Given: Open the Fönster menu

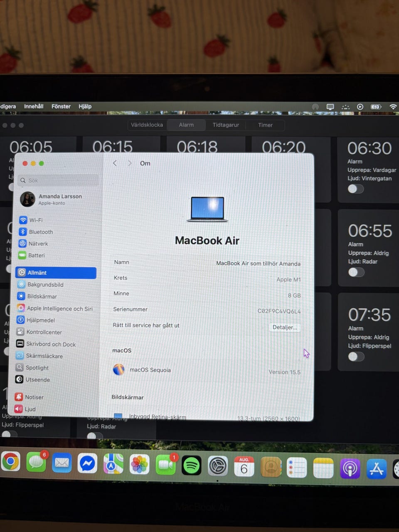Looking at the screenshot, I should [x=61, y=106].
